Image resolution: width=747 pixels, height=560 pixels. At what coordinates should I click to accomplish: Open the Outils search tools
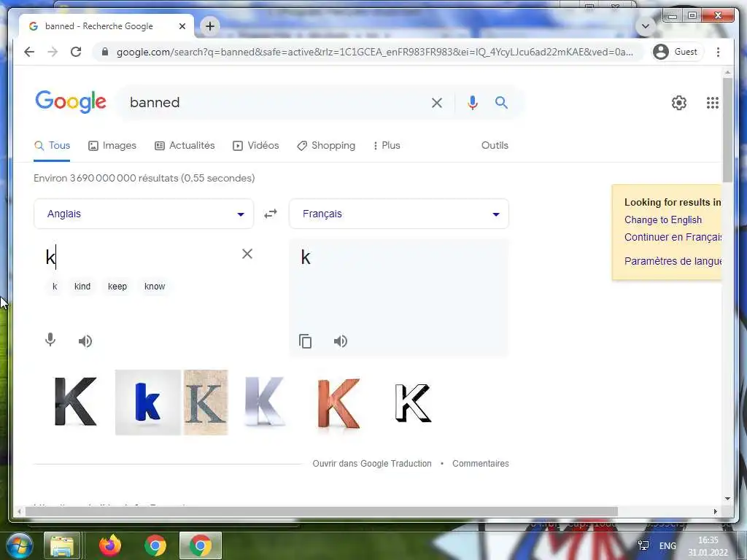click(495, 146)
